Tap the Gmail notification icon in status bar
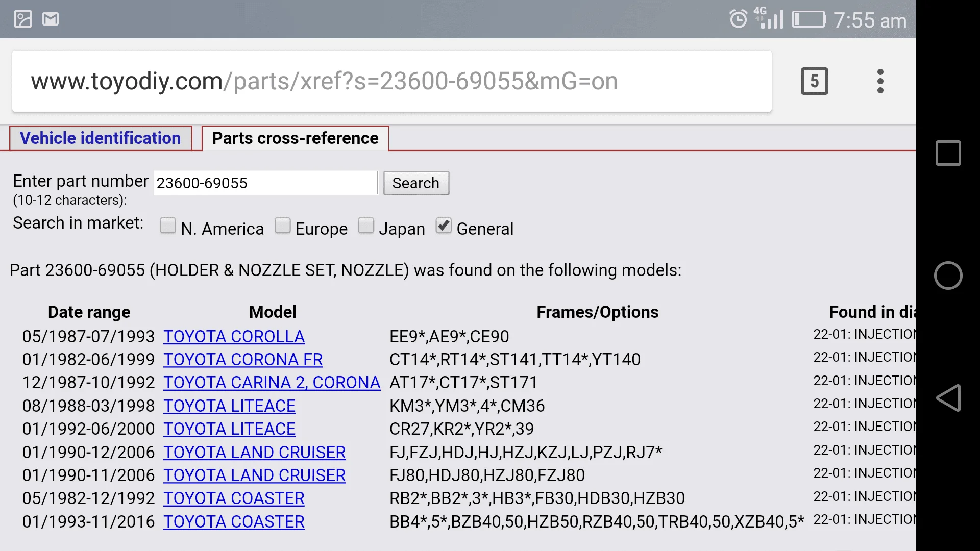Image resolution: width=980 pixels, height=551 pixels. (51, 19)
